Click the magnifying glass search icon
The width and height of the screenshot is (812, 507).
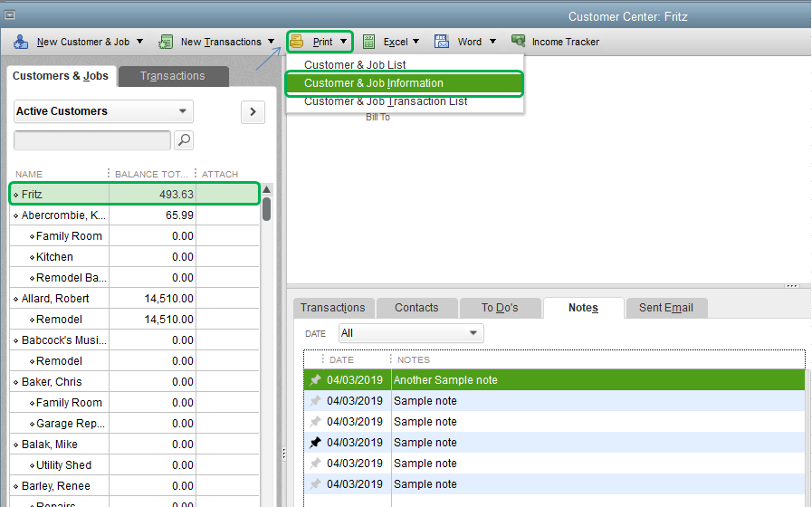pyautogui.click(x=184, y=139)
